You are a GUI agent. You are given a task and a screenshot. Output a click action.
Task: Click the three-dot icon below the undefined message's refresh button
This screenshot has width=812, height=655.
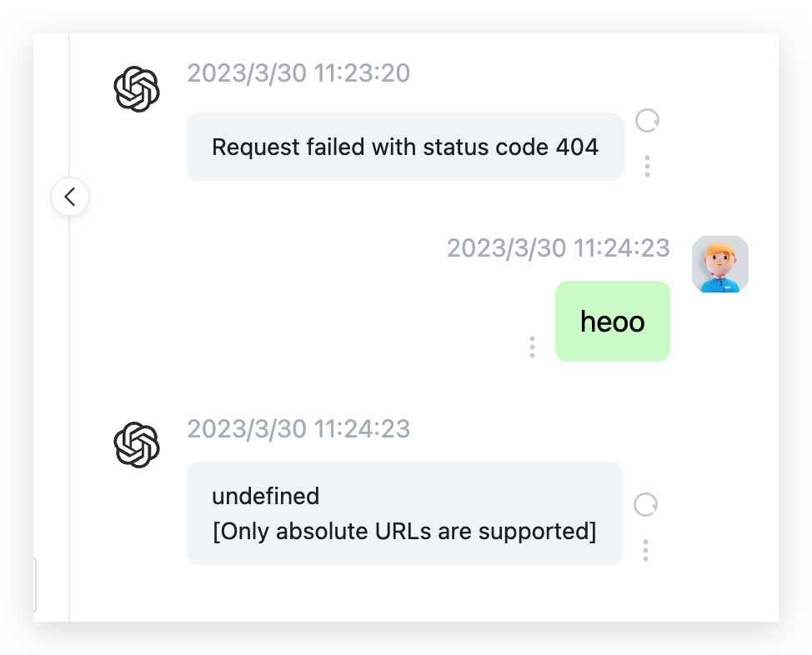(x=645, y=550)
